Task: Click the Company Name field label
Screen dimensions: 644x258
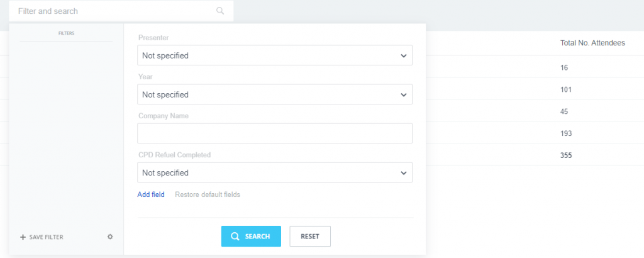Action: click(x=164, y=116)
